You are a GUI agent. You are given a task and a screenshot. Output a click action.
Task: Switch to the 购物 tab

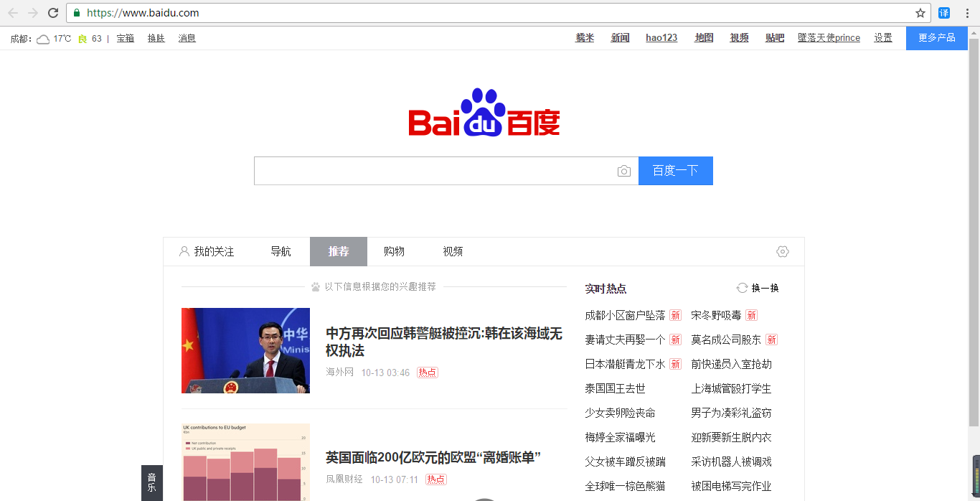point(394,251)
